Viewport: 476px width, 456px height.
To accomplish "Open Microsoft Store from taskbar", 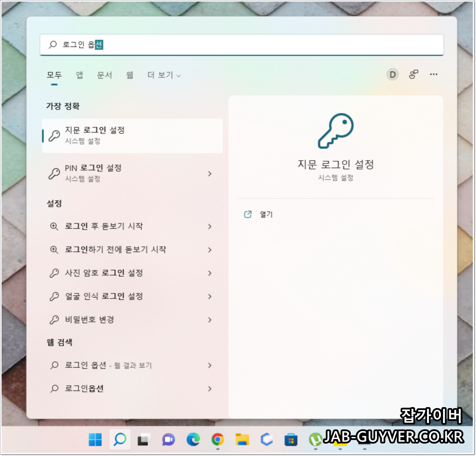I will pyautogui.click(x=291, y=440).
